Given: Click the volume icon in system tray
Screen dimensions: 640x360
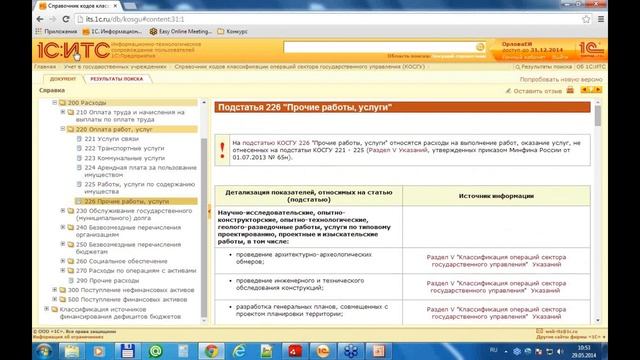Looking at the screenshot, I should (x=560, y=351).
